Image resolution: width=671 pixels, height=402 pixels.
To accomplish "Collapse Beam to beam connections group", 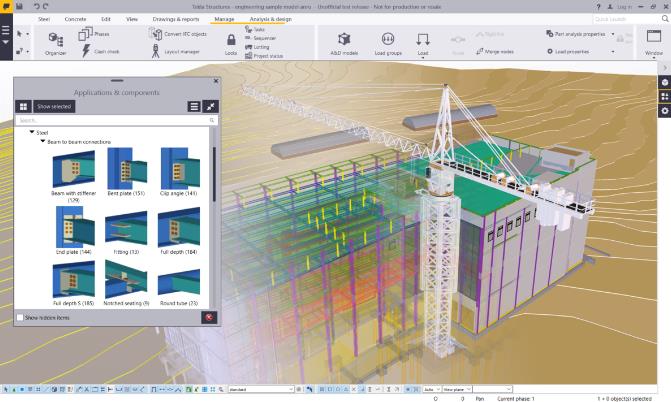I will pyautogui.click(x=42, y=141).
